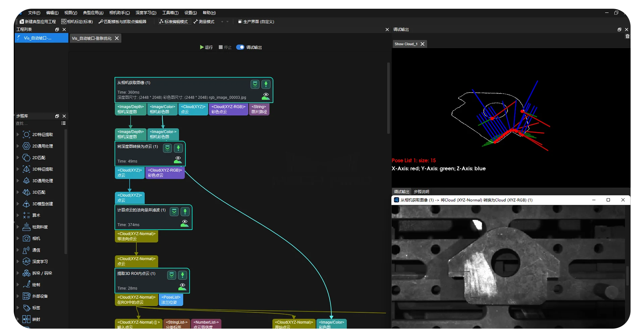Expand the 2D特征提取 tree arrow
Viewport: 644px width, 336px height.
18,134
